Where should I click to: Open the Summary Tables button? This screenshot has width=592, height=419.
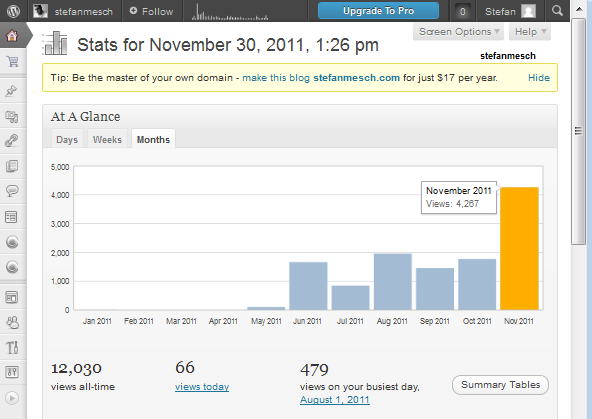500,385
